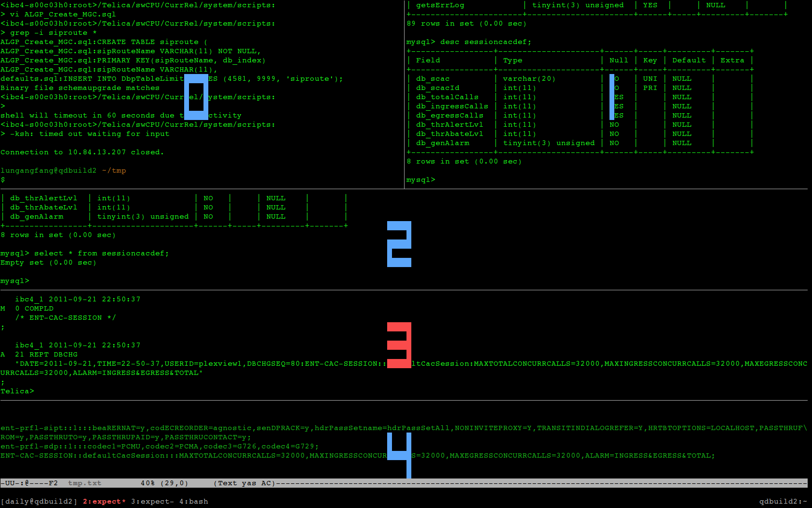Click the db_totalCalls field cell

pos(447,97)
